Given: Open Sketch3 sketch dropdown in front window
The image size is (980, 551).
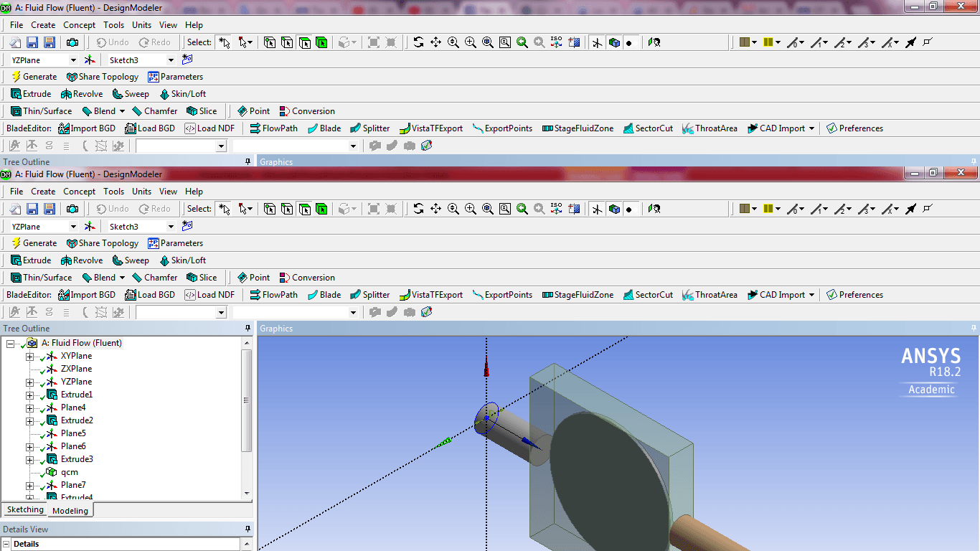Looking at the screenshot, I should coord(170,227).
